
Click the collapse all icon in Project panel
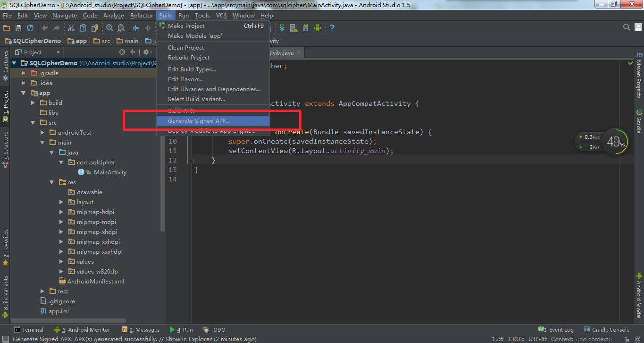pyautogui.click(x=133, y=52)
